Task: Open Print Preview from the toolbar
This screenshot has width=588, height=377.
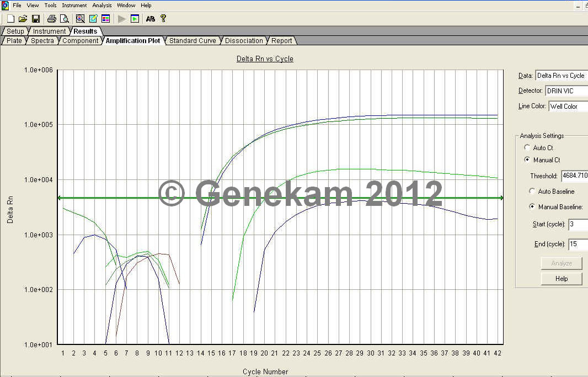Action: click(x=65, y=18)
